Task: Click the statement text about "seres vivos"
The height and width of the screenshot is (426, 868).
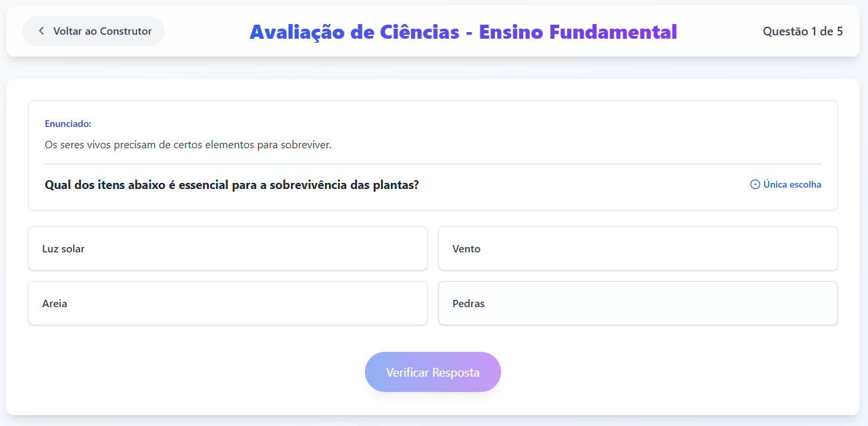Action: point(187,144)
